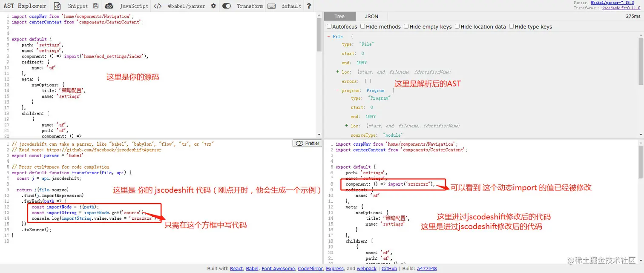Click the code brackets icon before @babel/parser
This screenshot has height=273, width=644.
[x=157, y=6]
